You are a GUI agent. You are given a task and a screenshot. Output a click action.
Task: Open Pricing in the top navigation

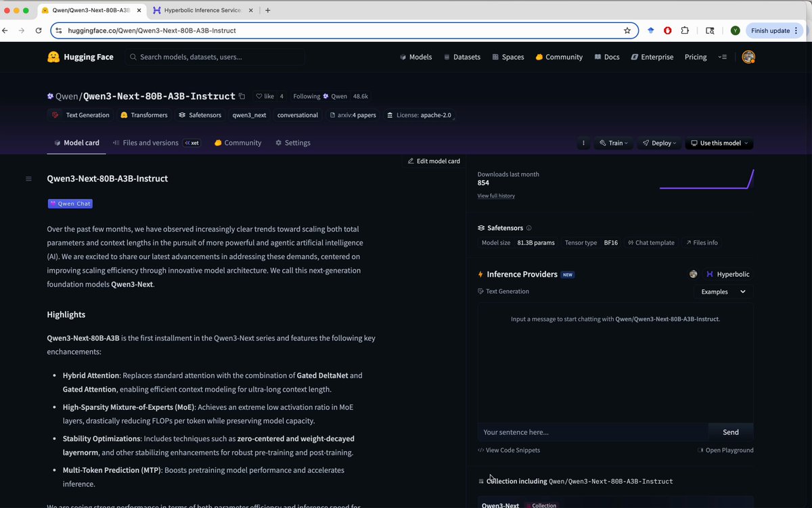tap(696, 57)
